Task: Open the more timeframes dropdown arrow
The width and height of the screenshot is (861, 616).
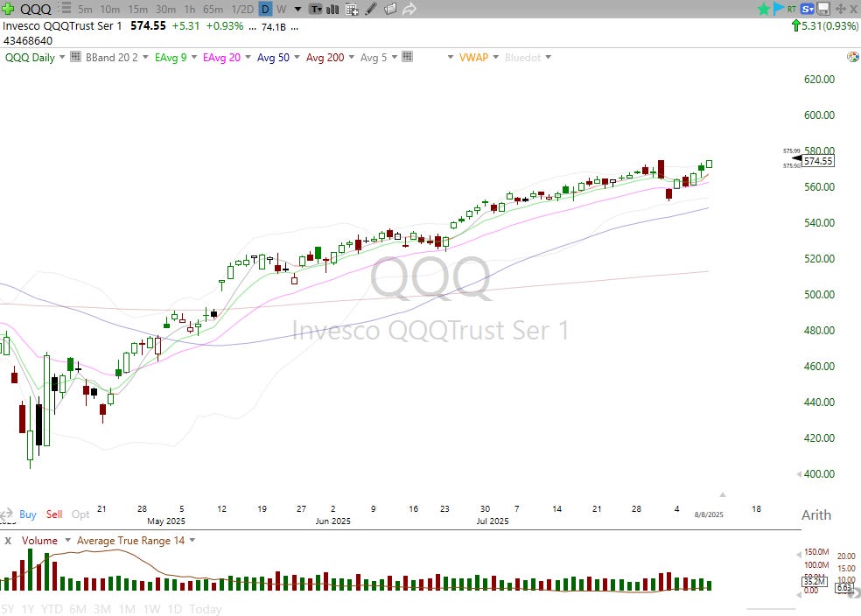Action: point(297,10)
